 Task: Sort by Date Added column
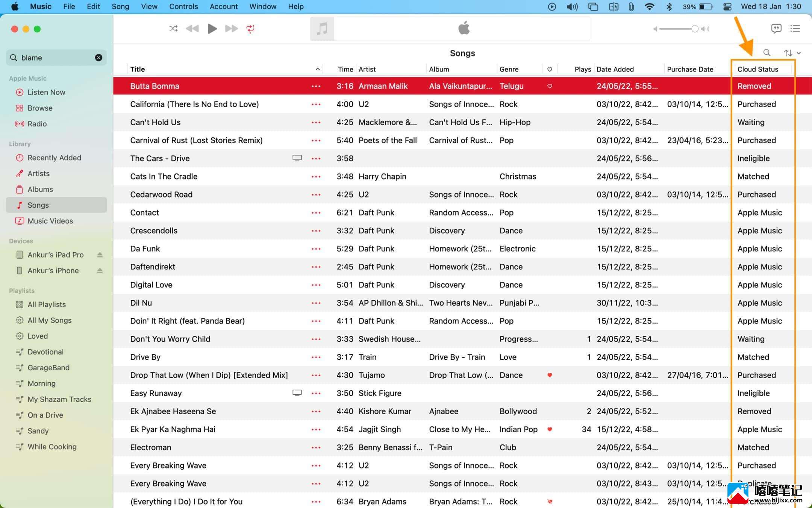coord(629,69)
